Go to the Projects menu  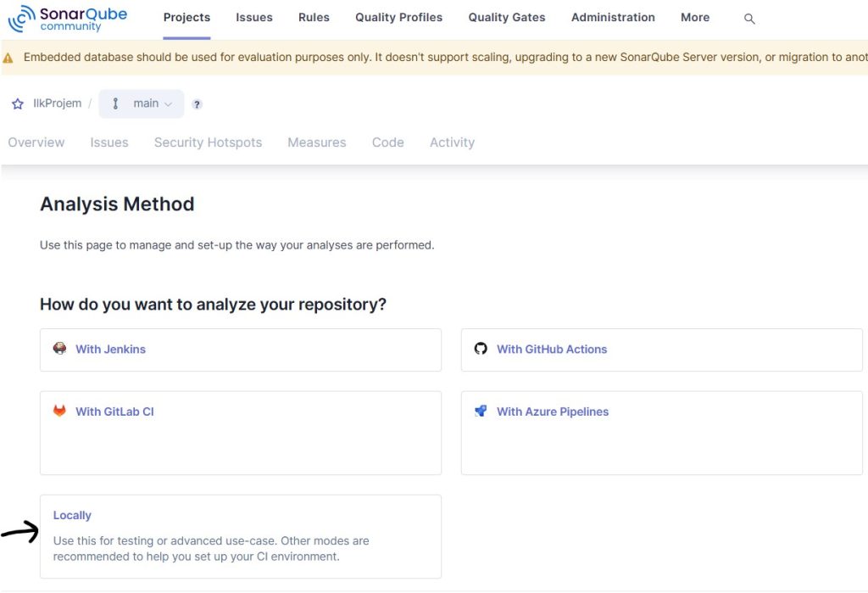[x=186, y=17]
